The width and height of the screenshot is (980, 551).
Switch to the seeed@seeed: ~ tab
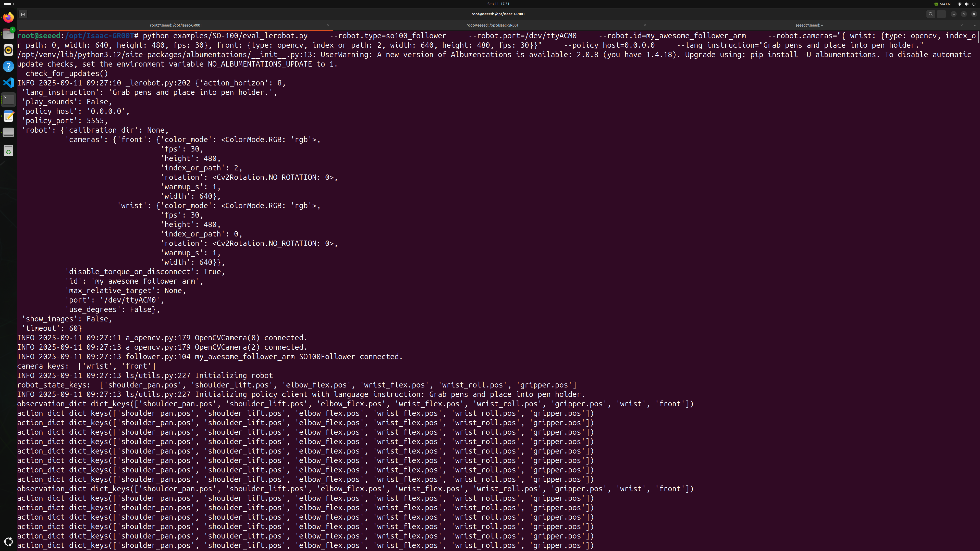point(809,25)
